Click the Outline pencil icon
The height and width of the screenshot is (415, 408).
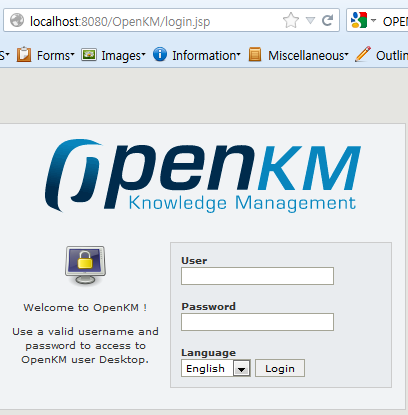coord(363,54)
